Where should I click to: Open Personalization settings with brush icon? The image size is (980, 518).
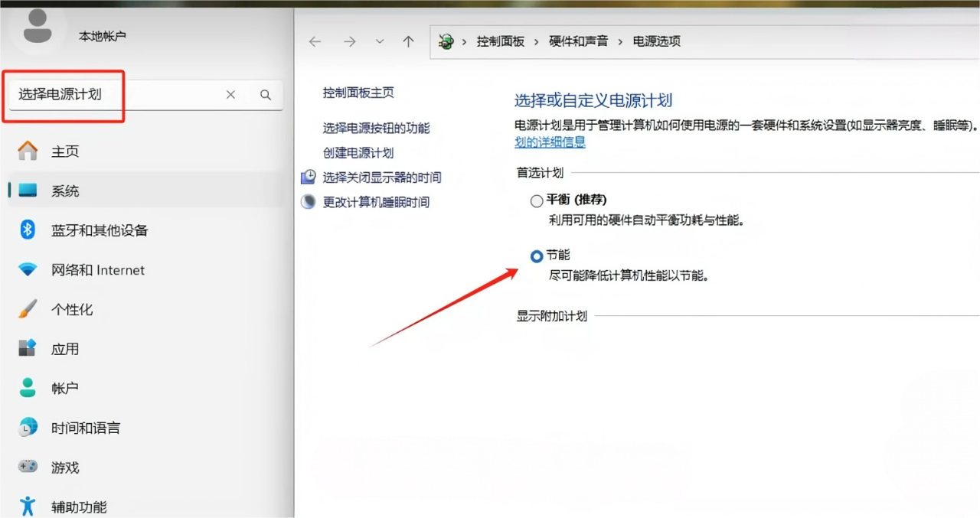[x=71, y=310]
